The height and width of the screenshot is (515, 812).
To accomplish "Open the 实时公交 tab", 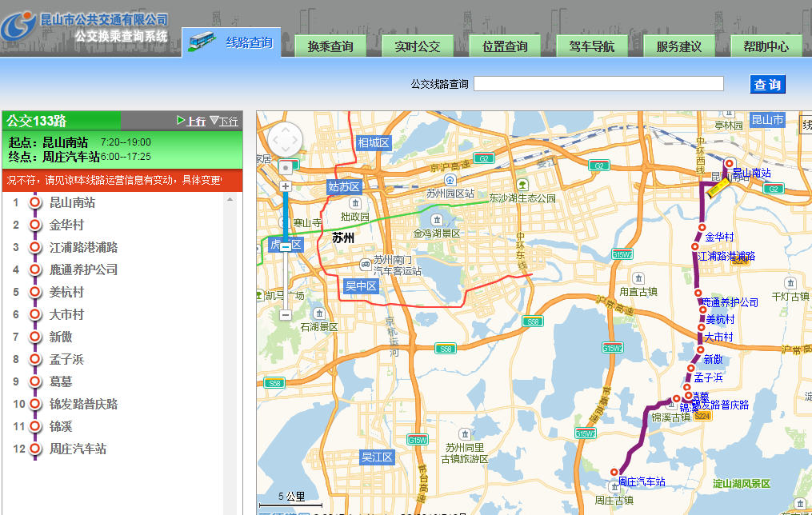I will click(417, 46).
